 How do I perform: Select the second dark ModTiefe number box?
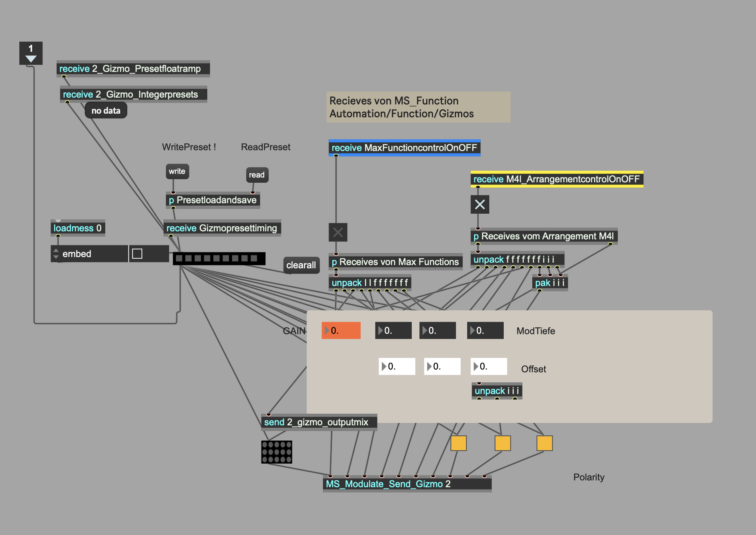(x=437, y=331)
